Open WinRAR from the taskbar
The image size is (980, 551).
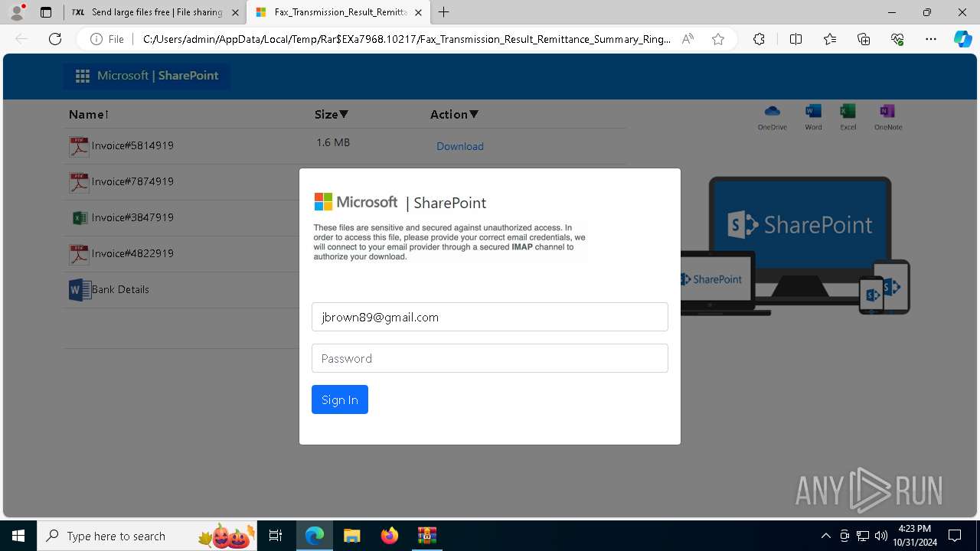(426, 536)
